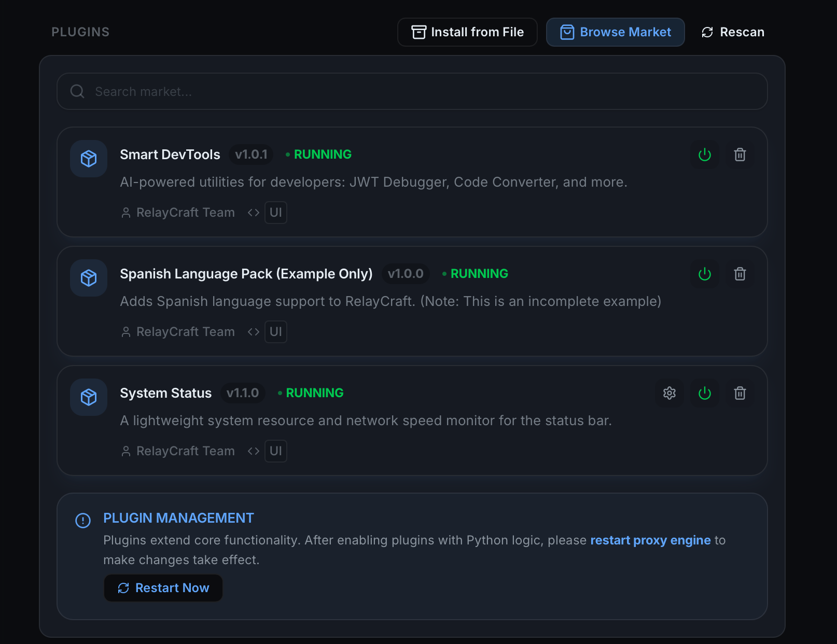Toggle power for Smart DevTools
The height and width of the screenshot is (644, 837).
[x=704, y=155]
